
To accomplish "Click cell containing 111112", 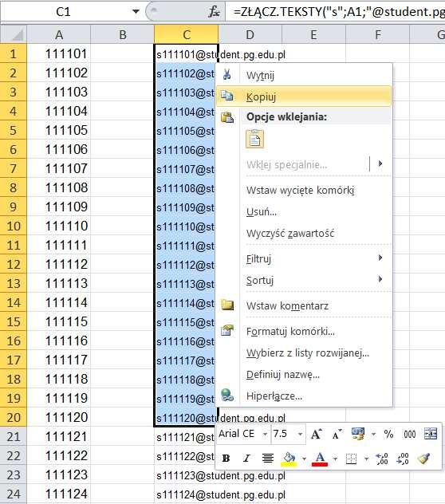I will 59,264.
